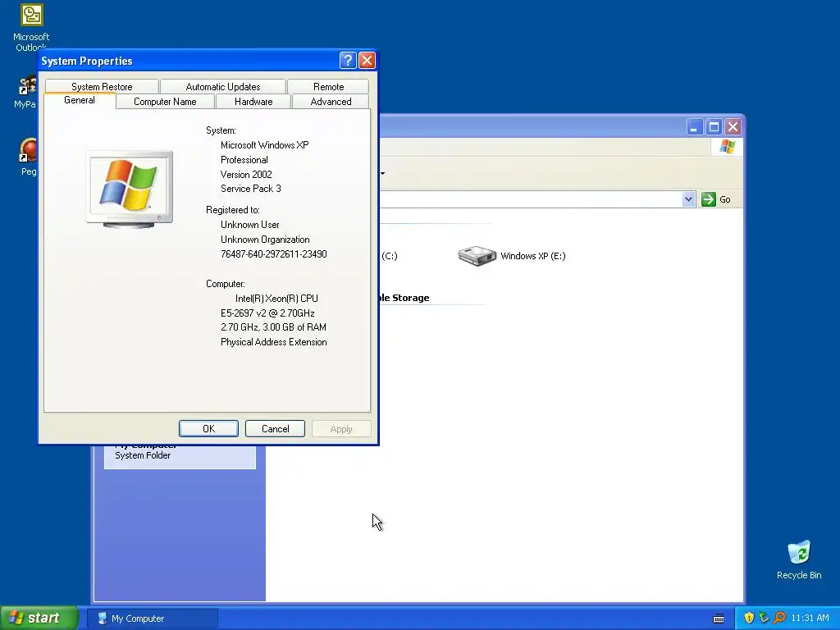Click the Windows XP monitor logo image

(130, 189)
